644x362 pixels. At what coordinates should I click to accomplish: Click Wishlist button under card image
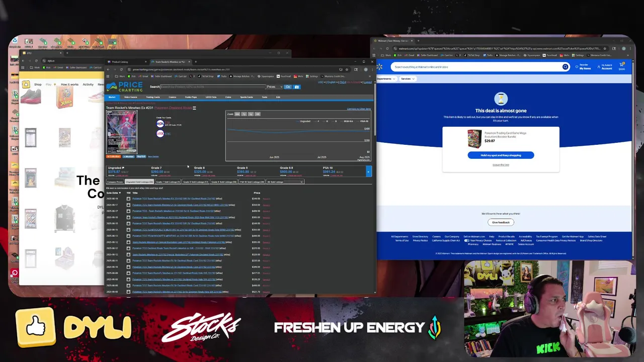pyautogui.click(x=128, y=156)
